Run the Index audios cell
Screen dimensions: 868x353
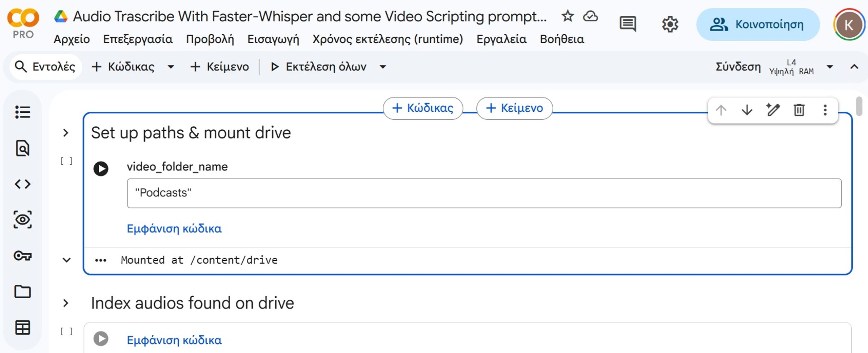click(x=101, y=338)
